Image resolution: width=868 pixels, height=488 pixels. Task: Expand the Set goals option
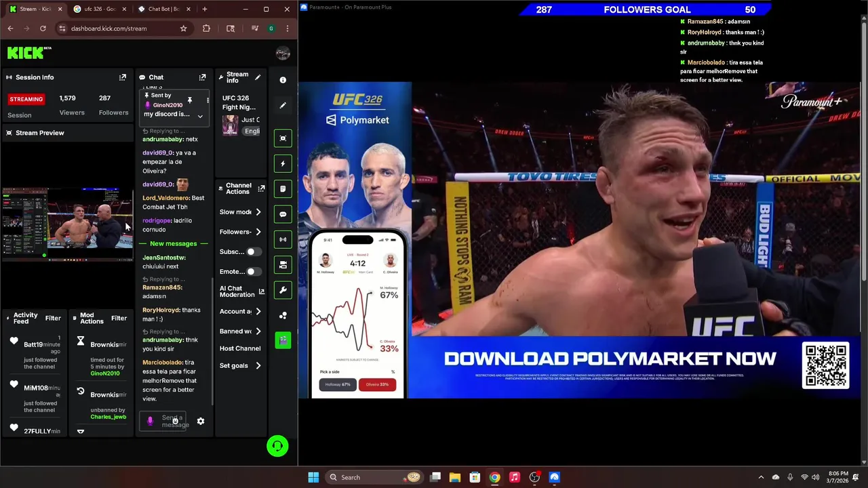(x=258, y=366)
